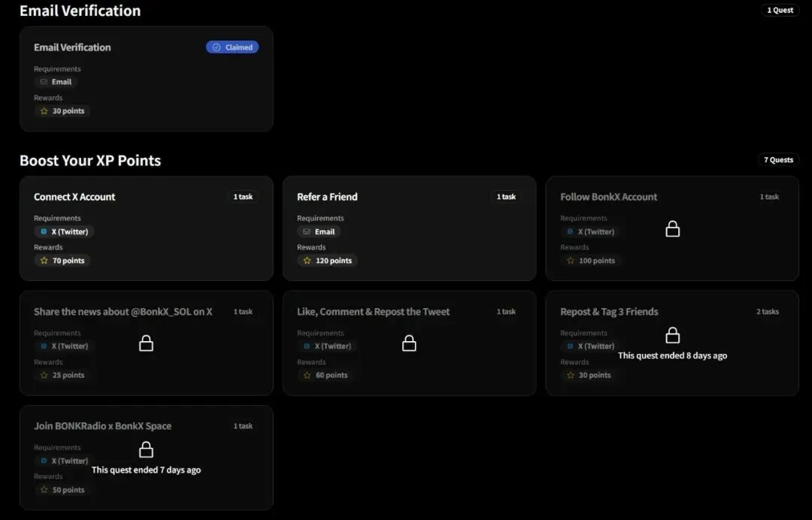Viewport: 812px width, 520px height.
Task: Click the 1 task badge on Share the news card
Action: pyautogui.click(x=243, y=312)
